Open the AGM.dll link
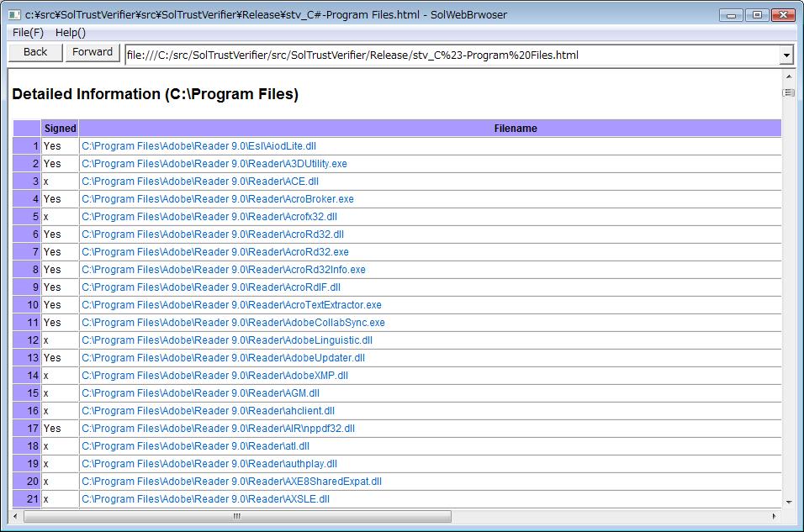This screenshot has width=804, height=532. [200, 393]
